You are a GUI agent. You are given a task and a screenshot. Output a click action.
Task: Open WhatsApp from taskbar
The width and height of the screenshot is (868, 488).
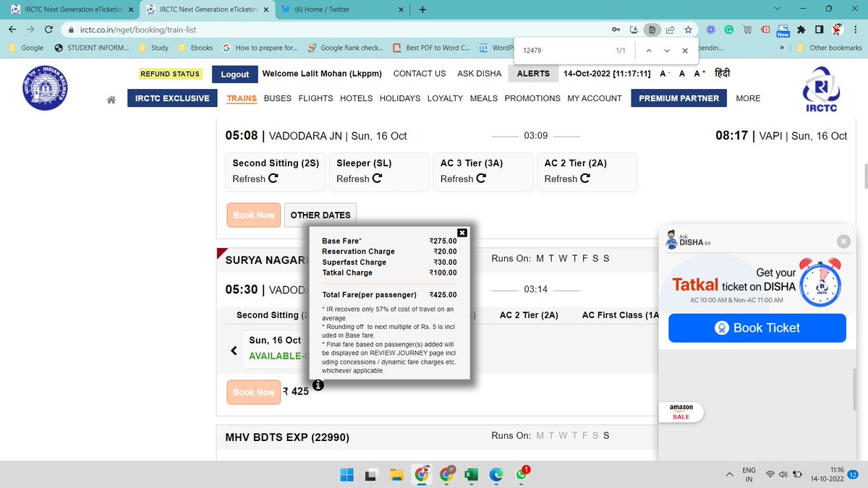[x=522, y=474]
